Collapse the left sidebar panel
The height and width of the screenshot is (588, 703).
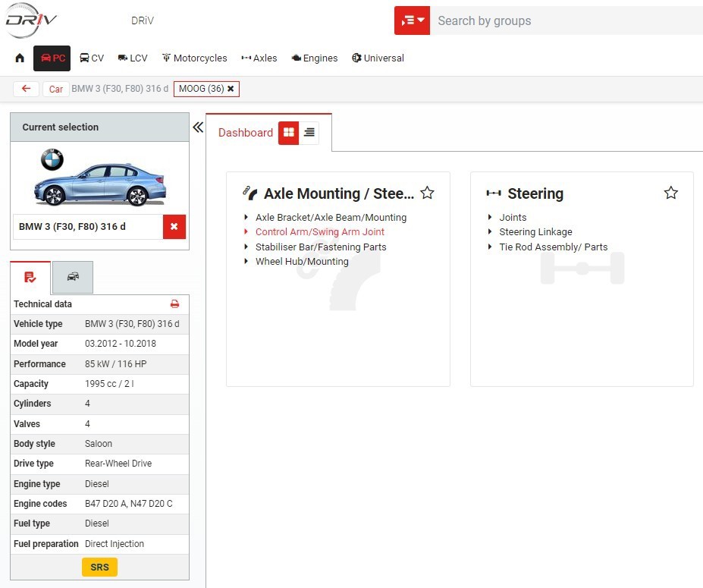[x=198, y=127]
